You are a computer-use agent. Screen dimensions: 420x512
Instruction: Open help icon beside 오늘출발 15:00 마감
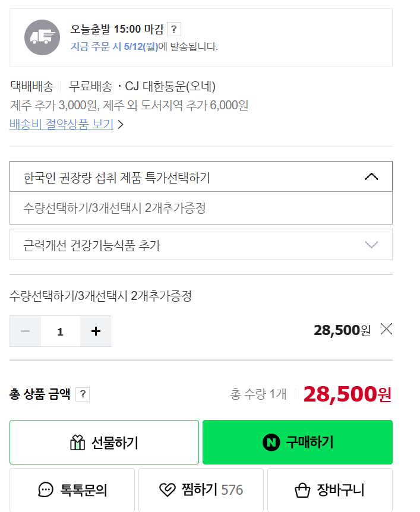coord(173,29)
